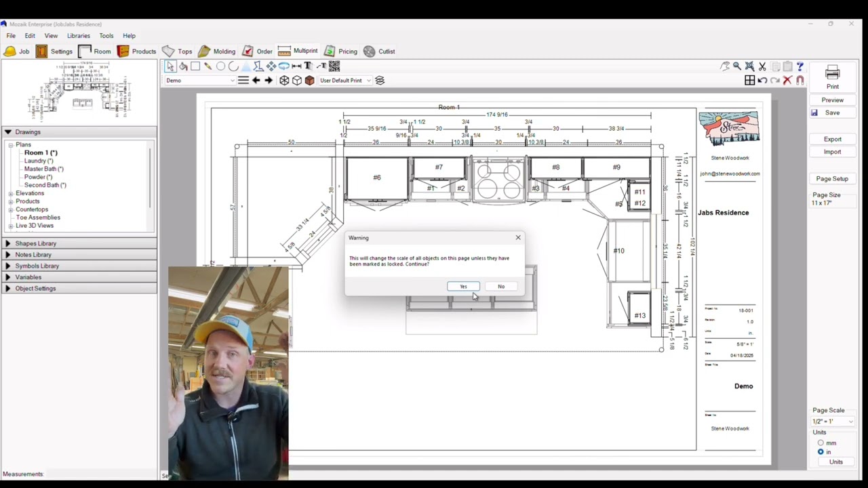Select the circle drawing tool

pos(220,66)
